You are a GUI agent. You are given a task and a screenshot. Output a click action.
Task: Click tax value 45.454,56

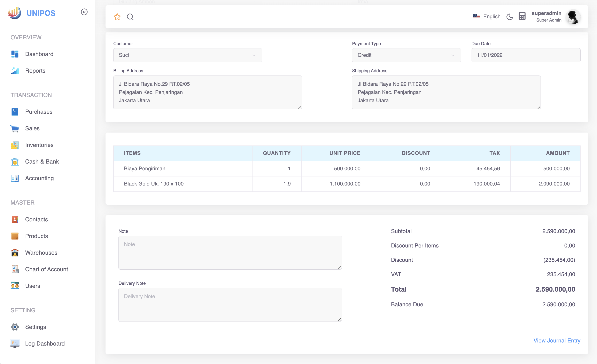[488, 168]
